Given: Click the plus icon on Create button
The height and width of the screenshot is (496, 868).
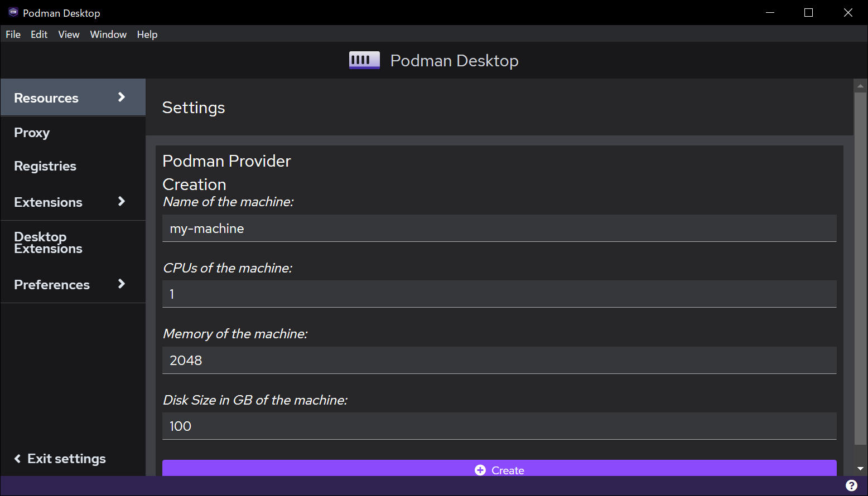Looking at the screenshot, I should pyautogui.click(x=480, y=470).
